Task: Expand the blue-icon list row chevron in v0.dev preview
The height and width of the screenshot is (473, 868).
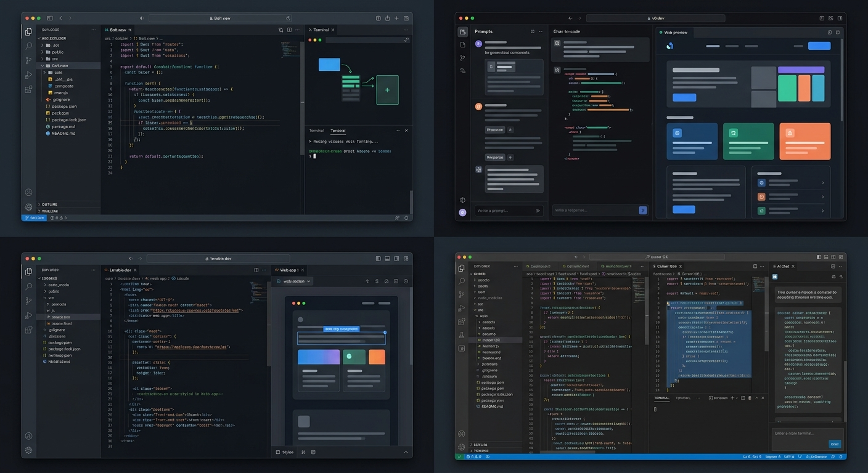Action: [823, 183]
